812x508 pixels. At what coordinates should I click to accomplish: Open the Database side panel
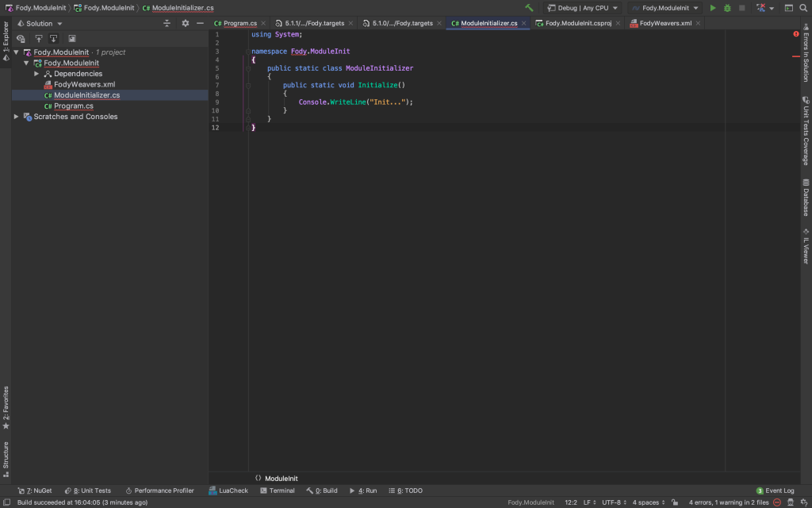coord(806,197)
